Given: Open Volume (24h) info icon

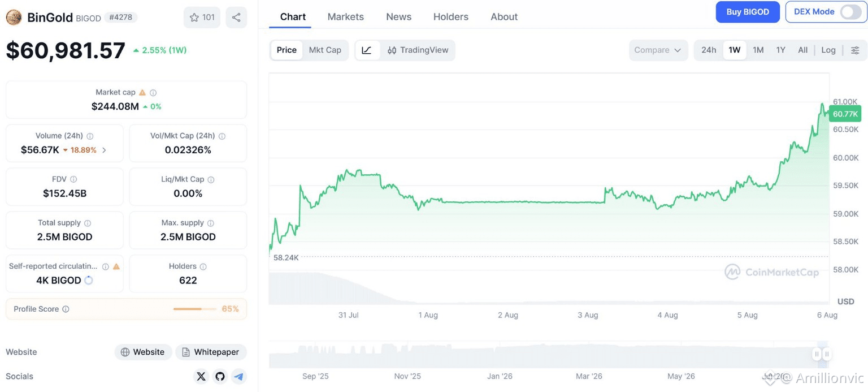Looking at the screenshot, I should click(x=90, y=136).
